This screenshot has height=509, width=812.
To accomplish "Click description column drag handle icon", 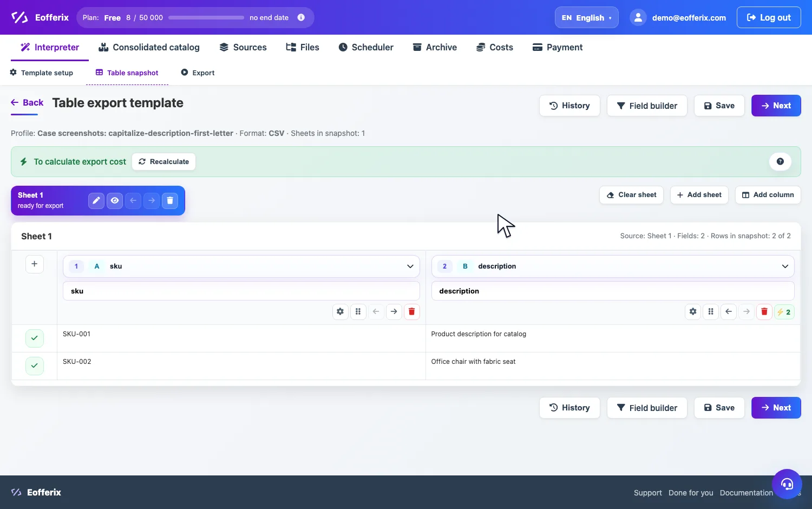I will point(711,311).
